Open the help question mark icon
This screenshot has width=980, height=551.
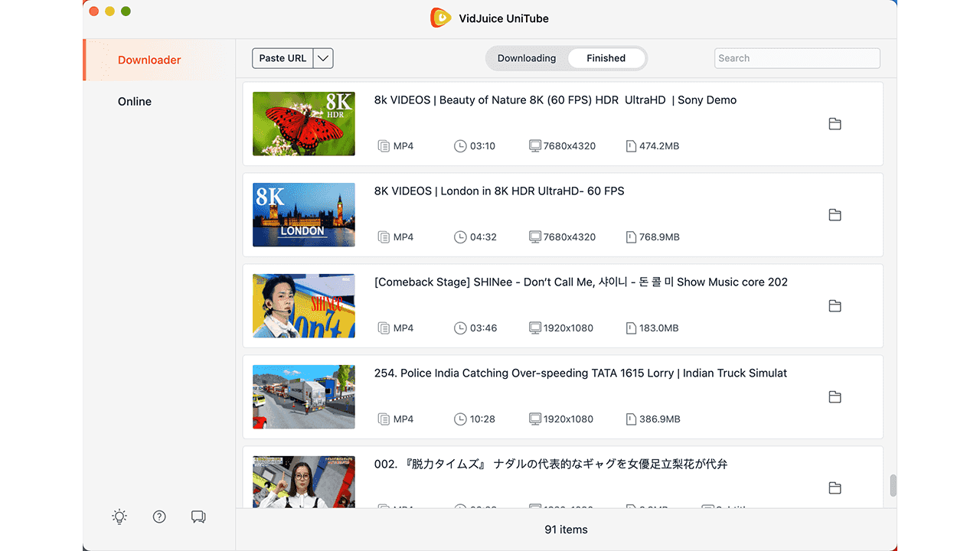[x=159, y=517]
